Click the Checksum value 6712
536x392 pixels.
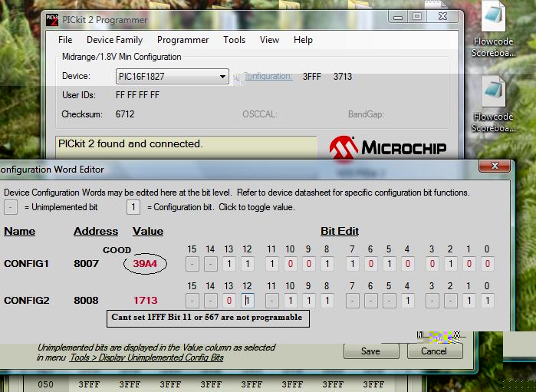coord(125,114)
